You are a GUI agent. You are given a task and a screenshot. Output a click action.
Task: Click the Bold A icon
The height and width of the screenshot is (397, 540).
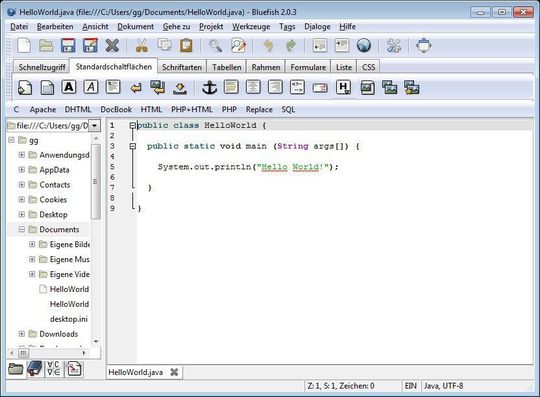(x=69, y=87)
